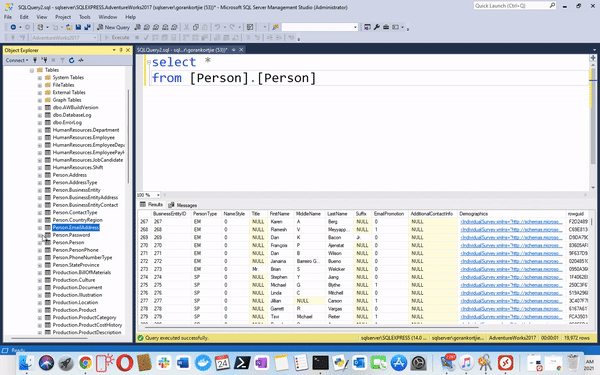Open the Tools menu
Viewport: 600px width, 375px height.
(85, 17)
